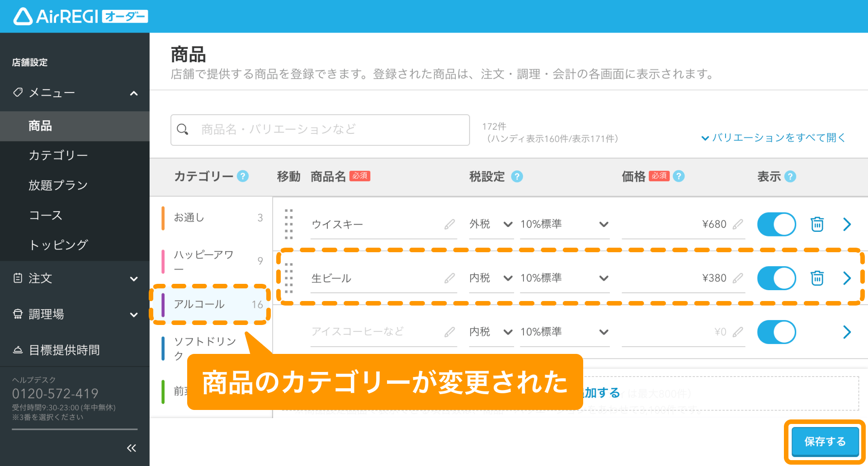868x466 pixels.
Task: Open details arrow of new product row
Action: click(847, 332)
